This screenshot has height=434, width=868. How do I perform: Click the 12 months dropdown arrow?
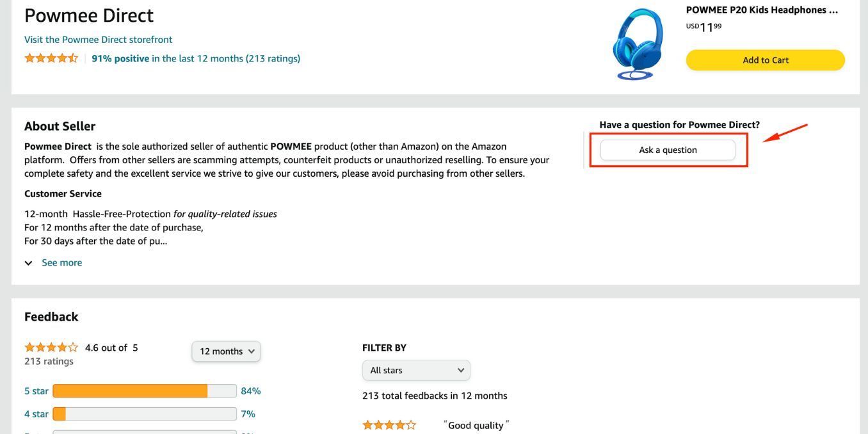pos(252,351)
